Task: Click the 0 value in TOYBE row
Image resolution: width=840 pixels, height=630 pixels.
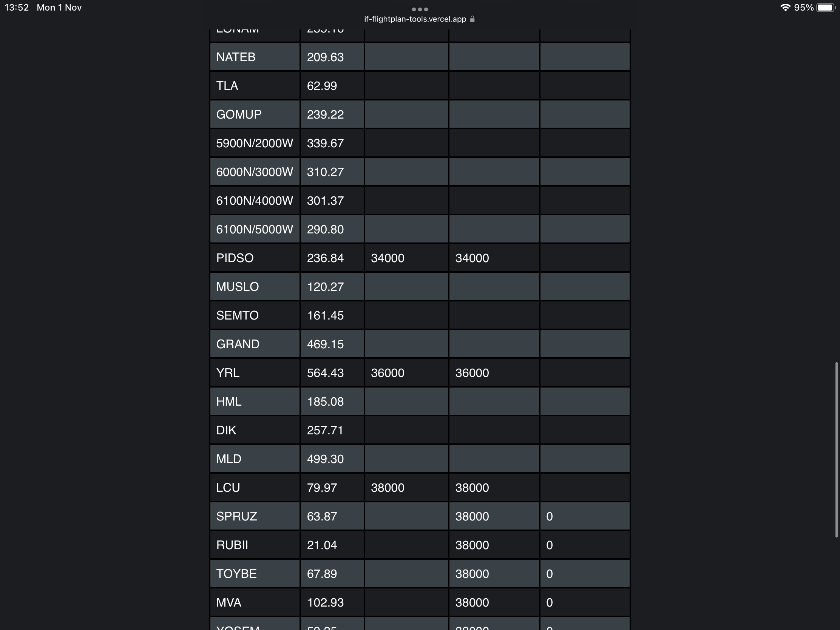Action: point(549,574)
